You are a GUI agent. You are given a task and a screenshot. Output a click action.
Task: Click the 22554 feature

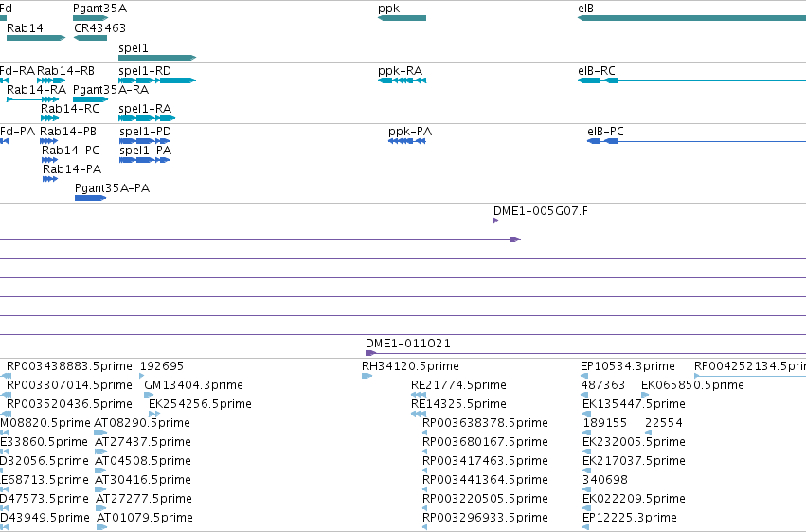[649, 433]
